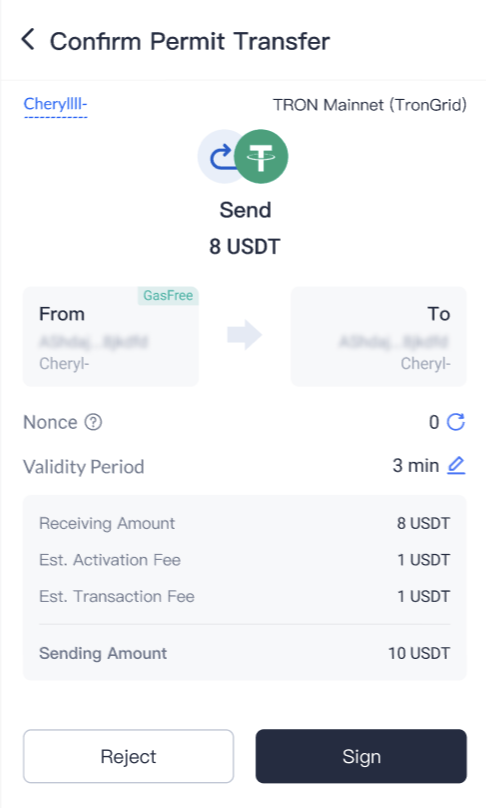This screenshot has width=486, height=808.
Task: Click the GasFree badge
Action: (168, 296)
